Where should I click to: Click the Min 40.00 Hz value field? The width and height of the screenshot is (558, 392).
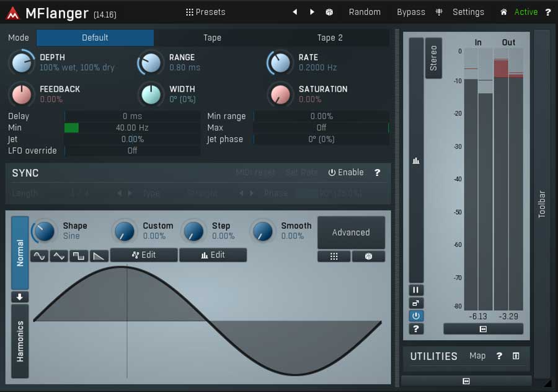coord(132,128)
